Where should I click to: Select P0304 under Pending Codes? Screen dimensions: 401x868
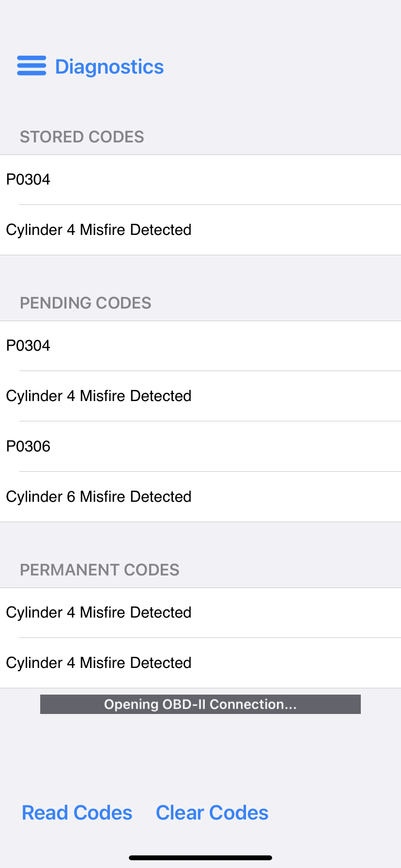pos(200,346)
